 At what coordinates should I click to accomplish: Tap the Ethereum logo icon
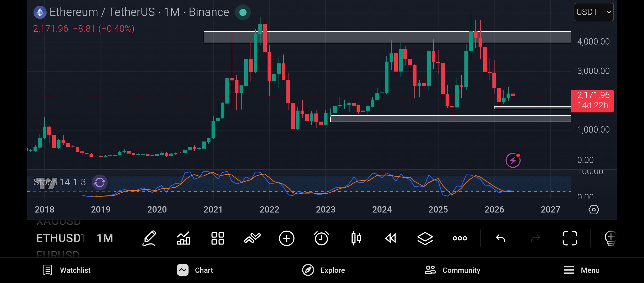point(40,12)
